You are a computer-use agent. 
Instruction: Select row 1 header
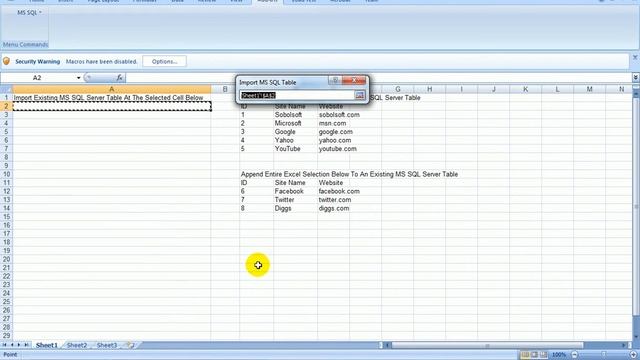(x=6, y=98)
